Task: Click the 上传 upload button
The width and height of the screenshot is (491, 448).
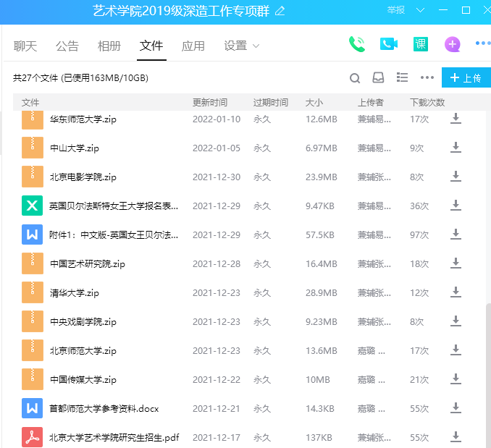Action: 466,78
